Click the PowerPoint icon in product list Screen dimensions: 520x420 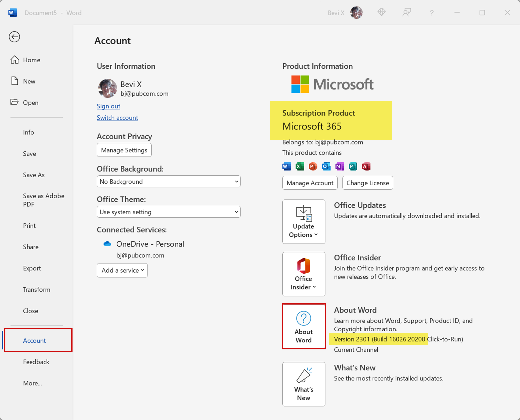click(313, 166)
